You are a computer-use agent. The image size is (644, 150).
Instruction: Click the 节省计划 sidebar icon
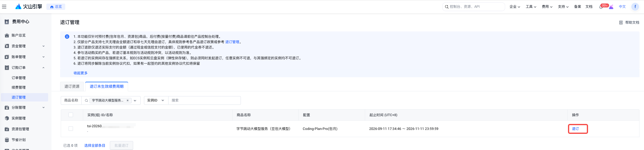pos(7,140)
